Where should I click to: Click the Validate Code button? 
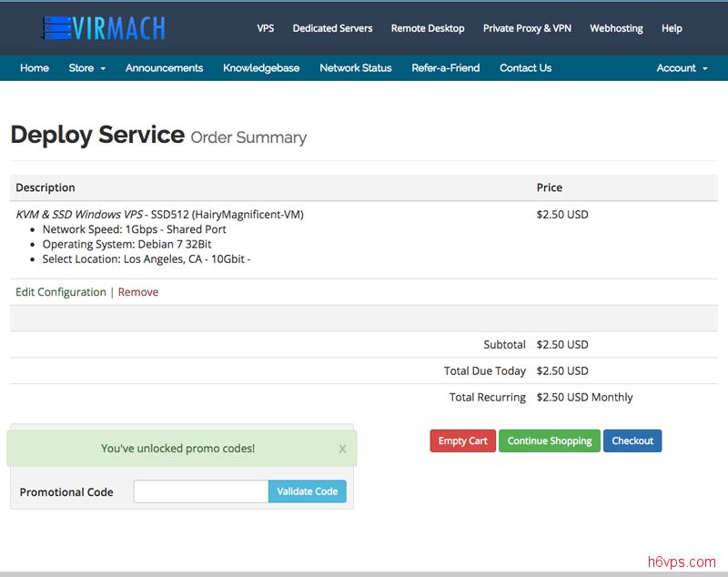[307, 491]
